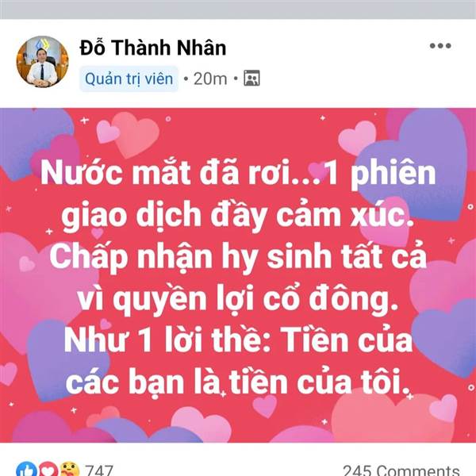Click the "Chấp nhận hy sinh tất cả" line
476x476 pixels.
(x=238, y=257)
